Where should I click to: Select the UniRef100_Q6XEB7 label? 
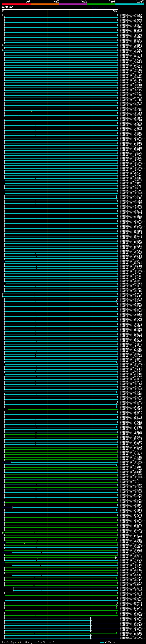coord(131,118)
